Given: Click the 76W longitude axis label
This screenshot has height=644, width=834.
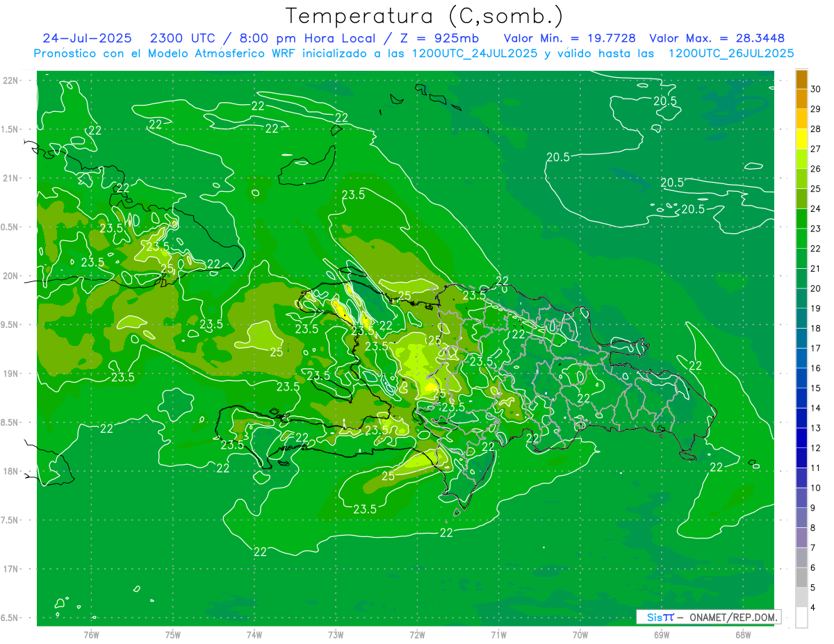Looking at the screenshot, I should click(91, 635).
